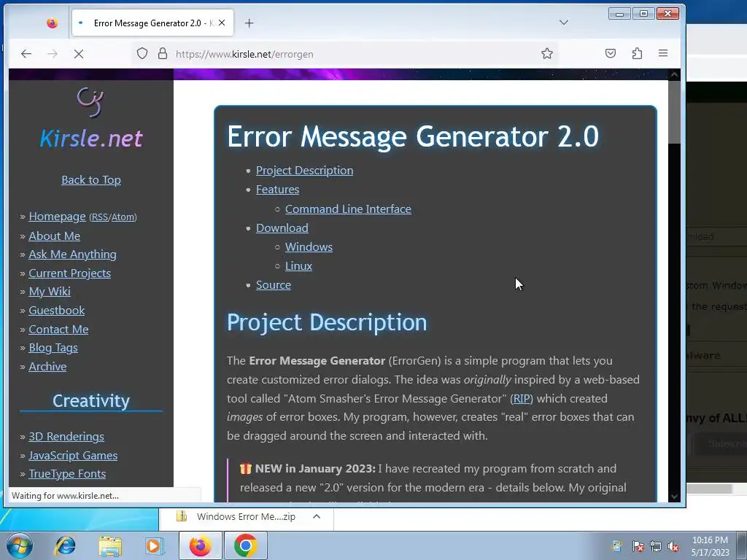The image size is (747, 560).
Task: Expand the zip download options chevron
Action: click(317, 517)
